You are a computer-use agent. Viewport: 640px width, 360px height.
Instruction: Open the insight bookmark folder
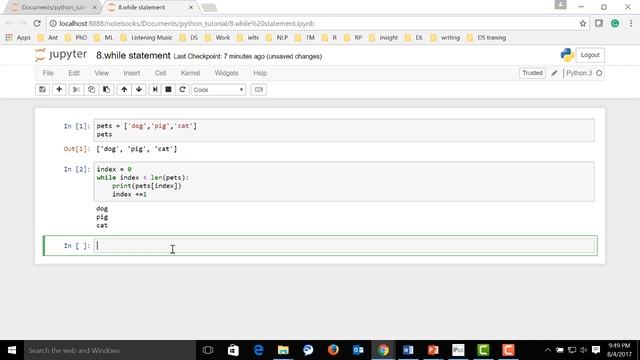(x=384, y=38)
